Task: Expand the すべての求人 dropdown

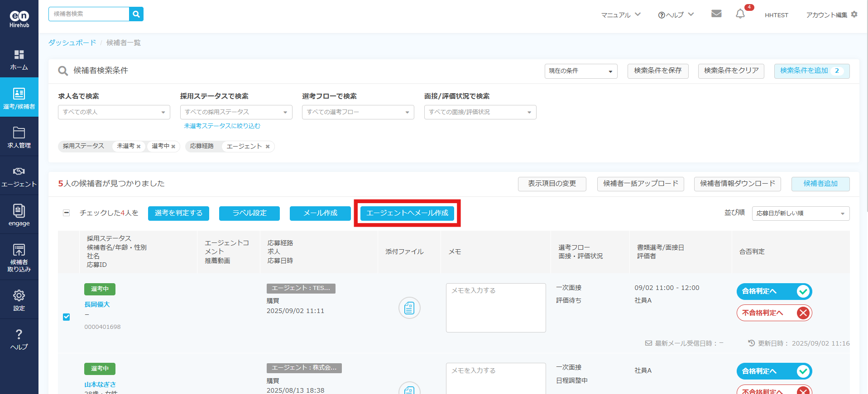Action: (114, 112)
